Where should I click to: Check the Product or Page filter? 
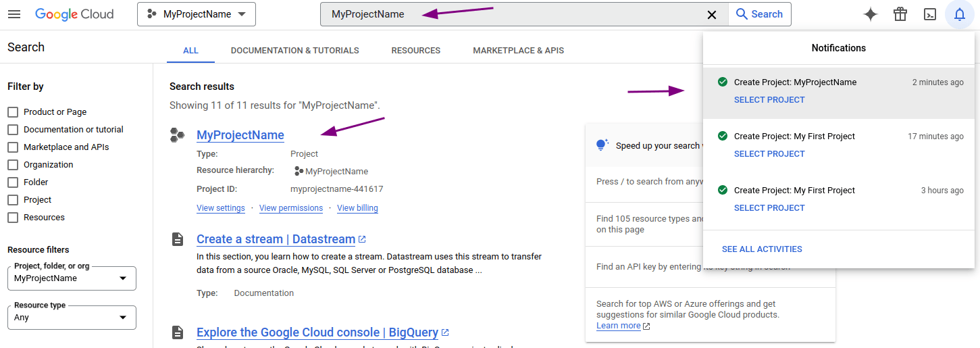tap(13, 112)
